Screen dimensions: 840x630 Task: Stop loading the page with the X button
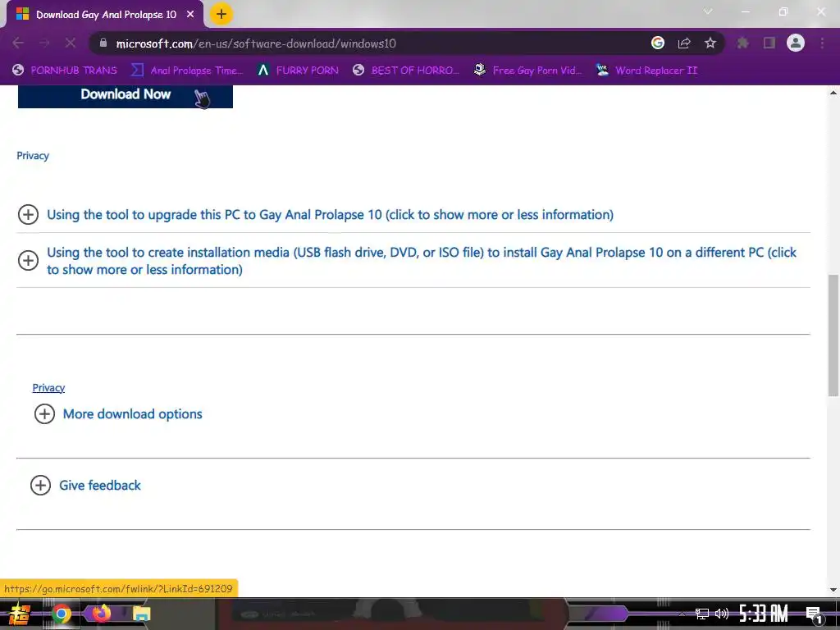click(x=71, y=43)
